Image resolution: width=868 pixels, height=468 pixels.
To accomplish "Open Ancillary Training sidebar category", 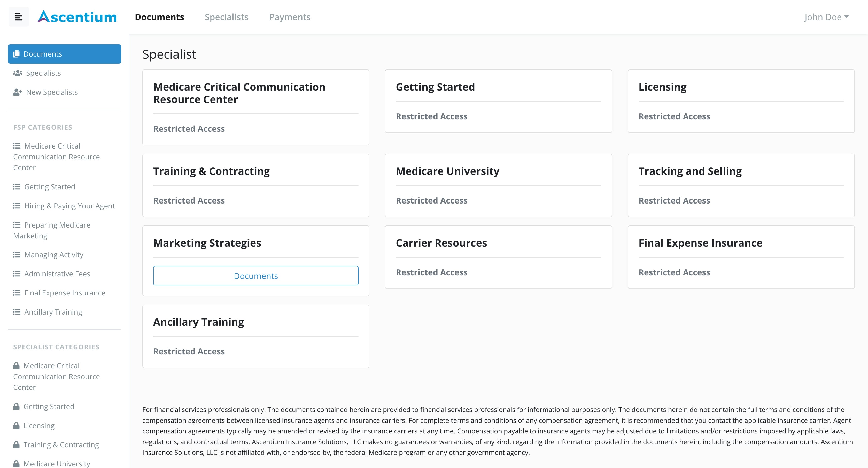I will (x=53, y=312).
